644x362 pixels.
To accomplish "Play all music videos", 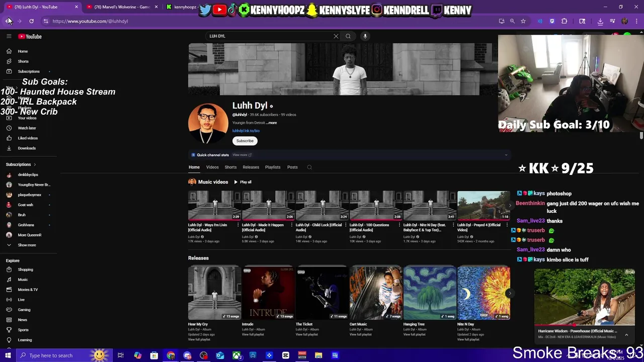I will (243, 182).
